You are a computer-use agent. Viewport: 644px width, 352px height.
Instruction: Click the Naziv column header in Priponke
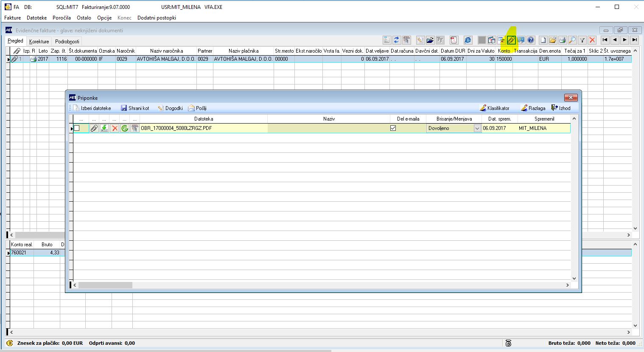coord(329,119)
